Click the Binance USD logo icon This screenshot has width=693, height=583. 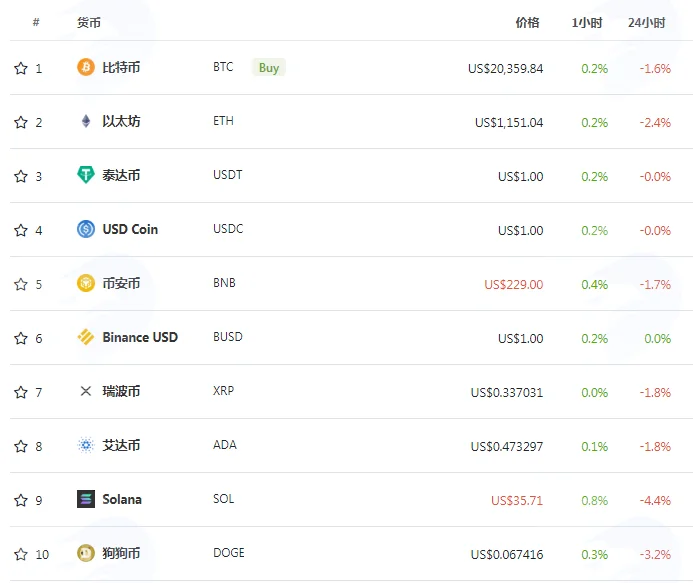point(86,337)
